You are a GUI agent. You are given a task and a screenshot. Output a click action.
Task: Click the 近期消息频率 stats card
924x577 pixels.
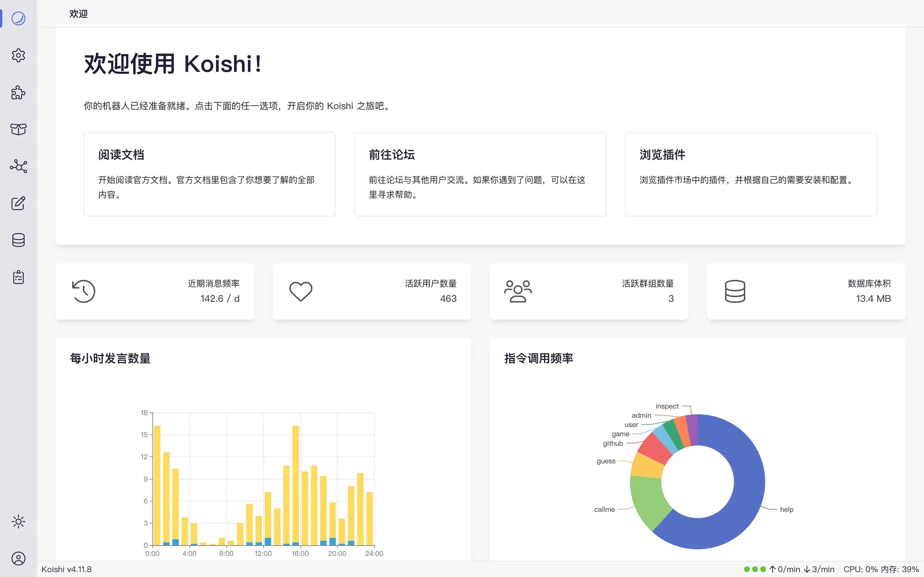(155, 291)
